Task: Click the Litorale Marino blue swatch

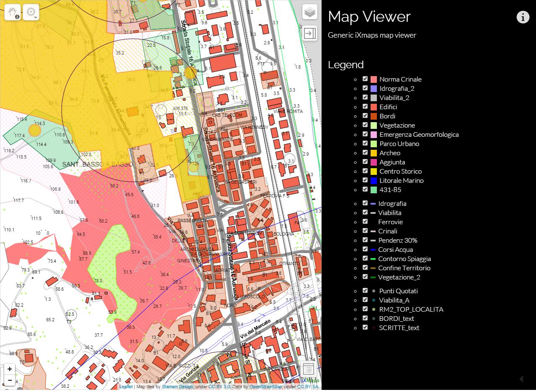Action: [374, 181]
